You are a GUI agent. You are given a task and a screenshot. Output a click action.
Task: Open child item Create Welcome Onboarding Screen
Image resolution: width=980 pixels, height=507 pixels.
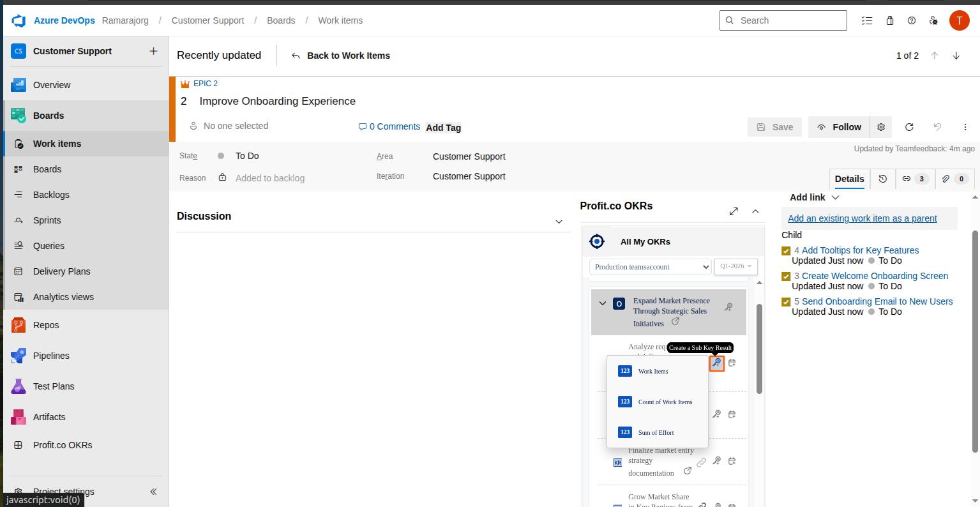[x=875, y=276]
